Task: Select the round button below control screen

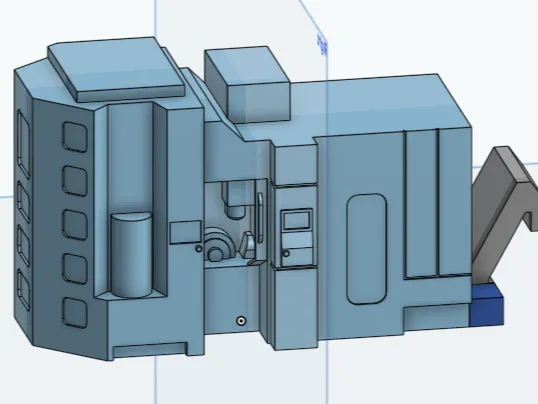Action: click(286, 254)
